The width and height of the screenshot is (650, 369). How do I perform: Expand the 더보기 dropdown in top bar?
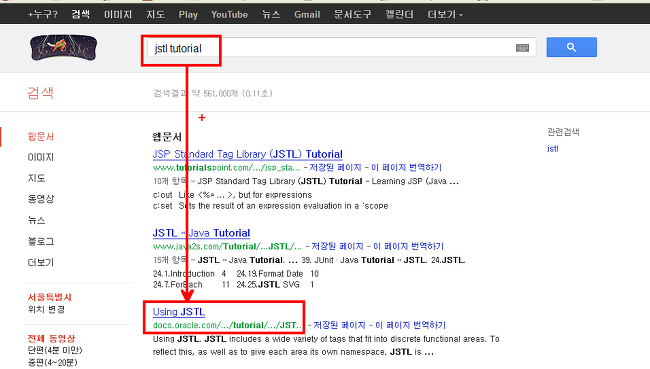pyautogui.click(x=445, y=15)
